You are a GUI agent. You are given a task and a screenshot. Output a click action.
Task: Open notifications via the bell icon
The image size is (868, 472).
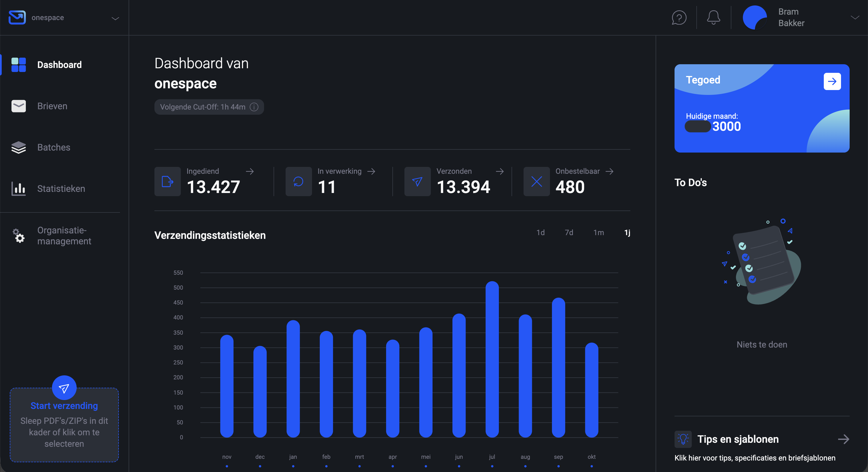click(x=713, y=17)
